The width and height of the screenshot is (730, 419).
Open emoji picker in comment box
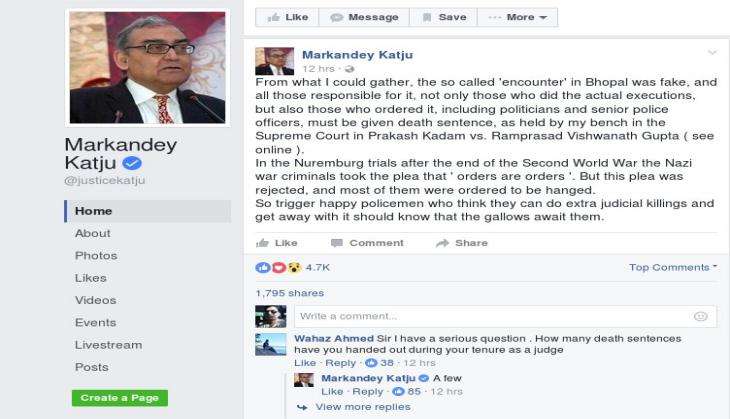(x=700, y=317)
